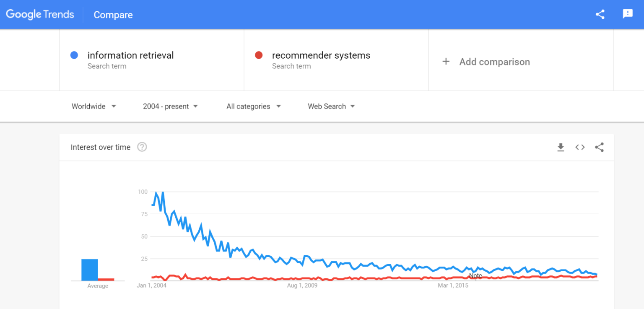Open the 2004 - present time range dropdown
This screenshot has height=309, width=644.
tap(170, 106)
